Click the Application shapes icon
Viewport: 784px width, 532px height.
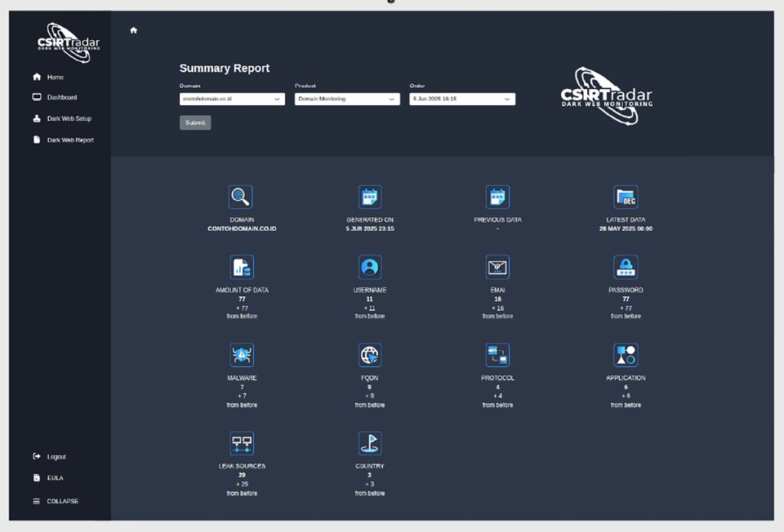tap(626, 355)
